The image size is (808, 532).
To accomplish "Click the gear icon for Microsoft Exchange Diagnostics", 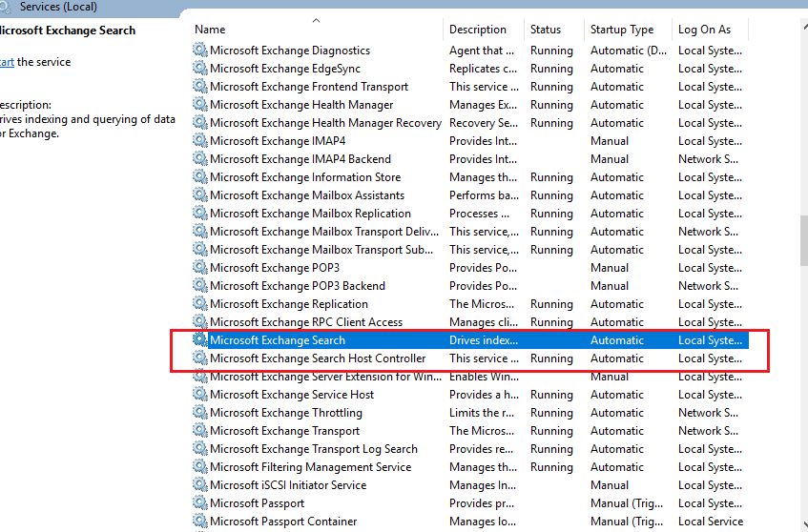I will (200, 50).
